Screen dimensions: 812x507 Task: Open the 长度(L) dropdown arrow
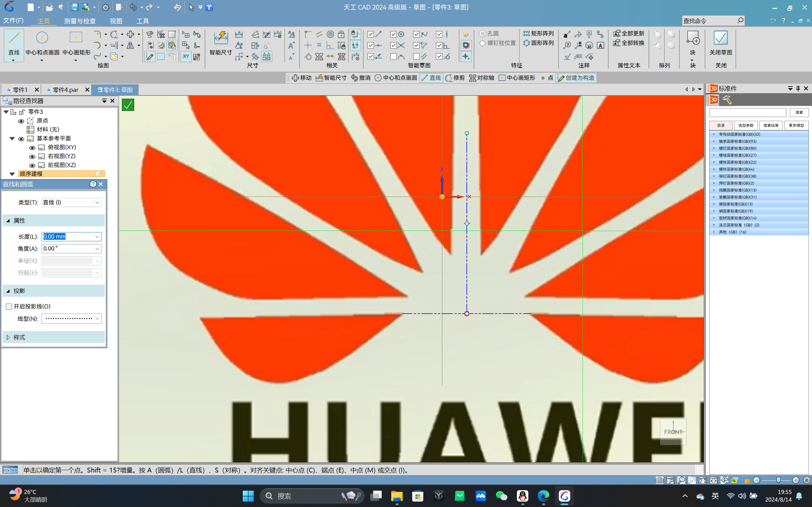click(x=97, y=237)
